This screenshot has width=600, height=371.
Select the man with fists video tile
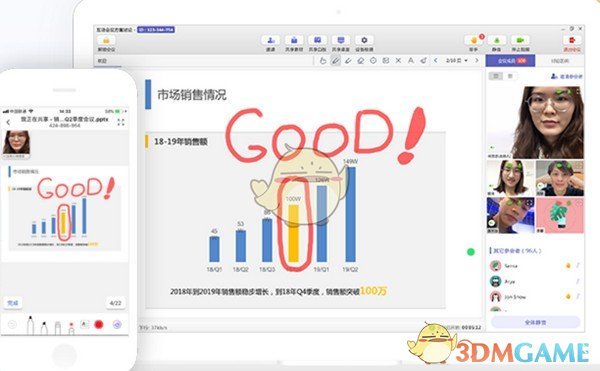(x=560, y=178)
